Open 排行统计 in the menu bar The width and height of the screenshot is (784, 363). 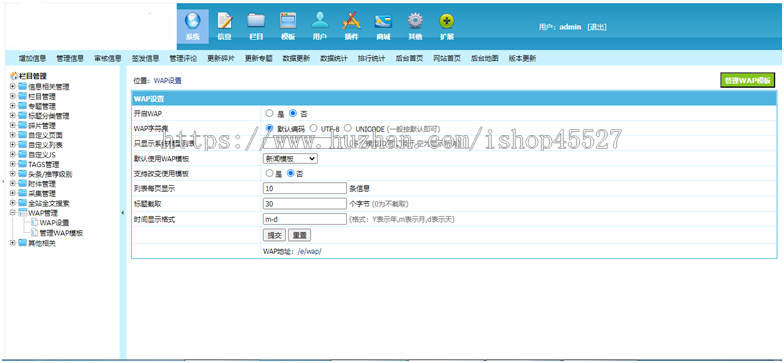[x=372, y=58]
